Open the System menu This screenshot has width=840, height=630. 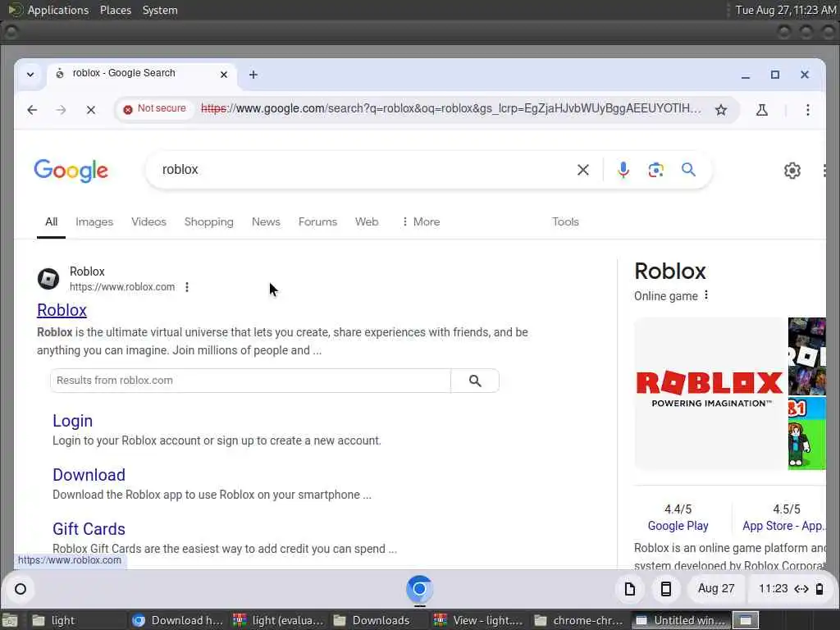coord(160,10)
